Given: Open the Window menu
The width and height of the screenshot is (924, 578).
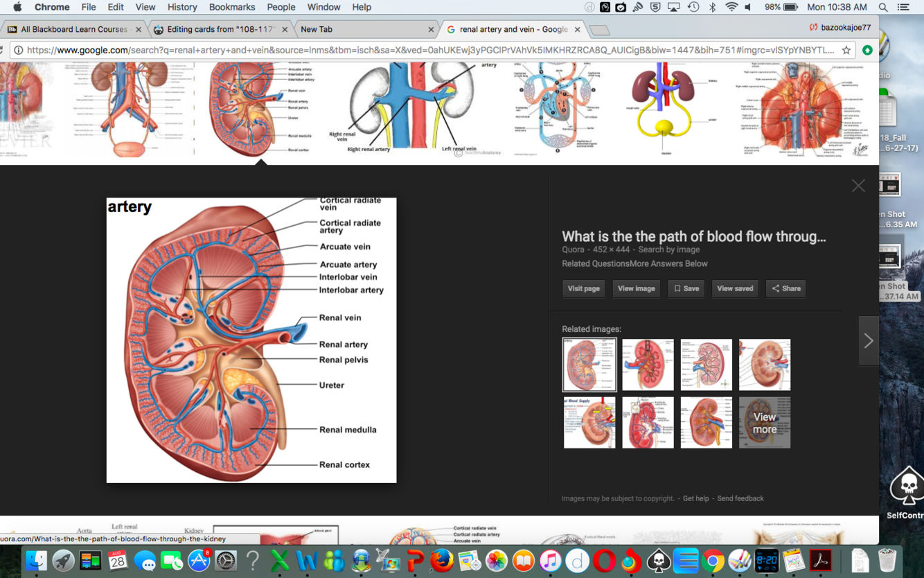Looking at the screenshot, I should coord(323,7).
